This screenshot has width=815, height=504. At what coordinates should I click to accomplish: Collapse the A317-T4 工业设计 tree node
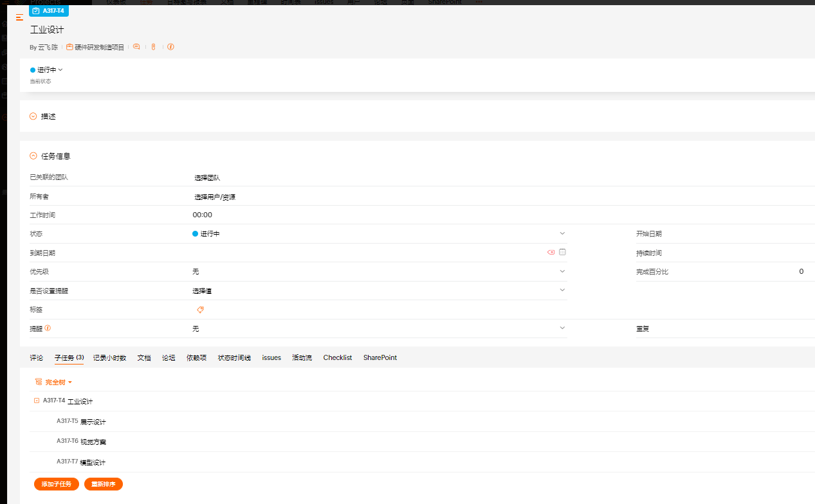click(x=37, y=401)
